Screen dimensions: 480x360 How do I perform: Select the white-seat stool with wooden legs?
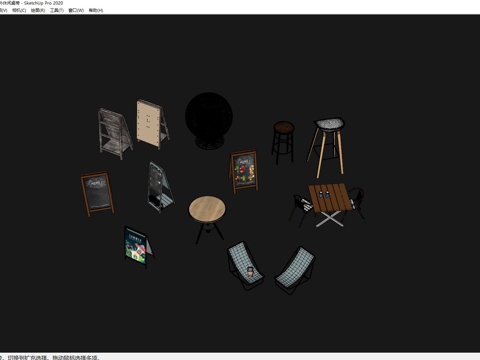(327, 147)
